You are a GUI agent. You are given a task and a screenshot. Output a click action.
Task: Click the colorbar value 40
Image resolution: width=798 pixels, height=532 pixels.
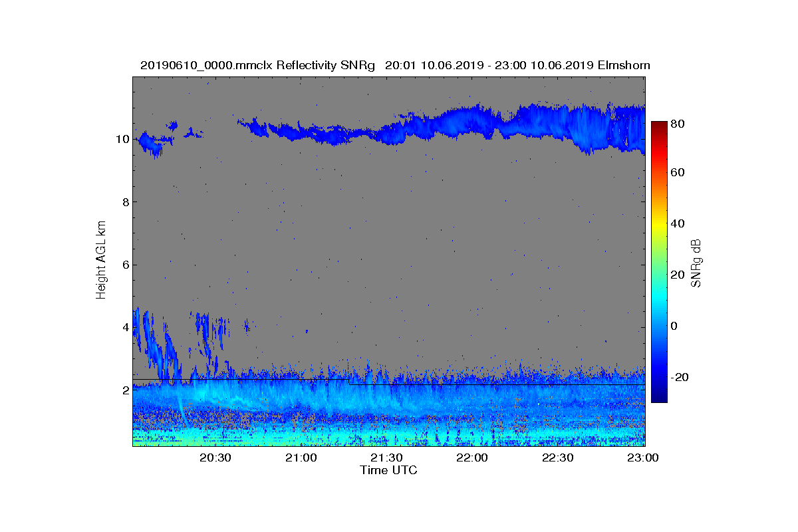679,223
